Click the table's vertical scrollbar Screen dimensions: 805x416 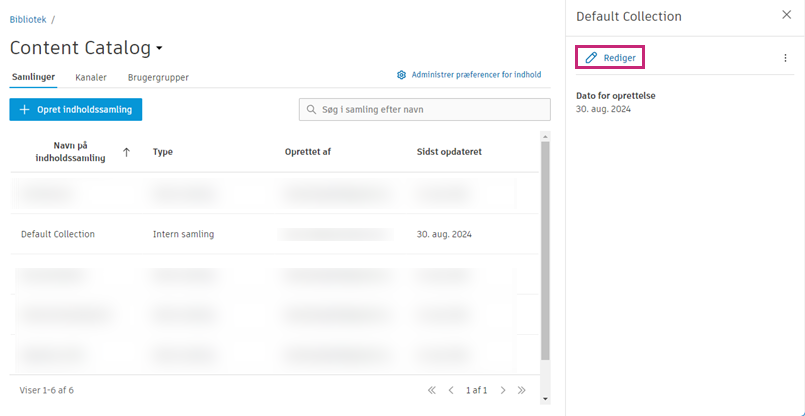point(545,250)
